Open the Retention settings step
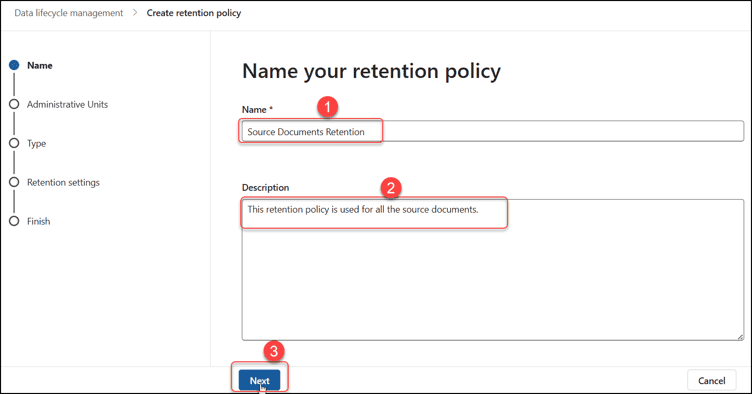The image size is (752, 394). click(63, 182)
